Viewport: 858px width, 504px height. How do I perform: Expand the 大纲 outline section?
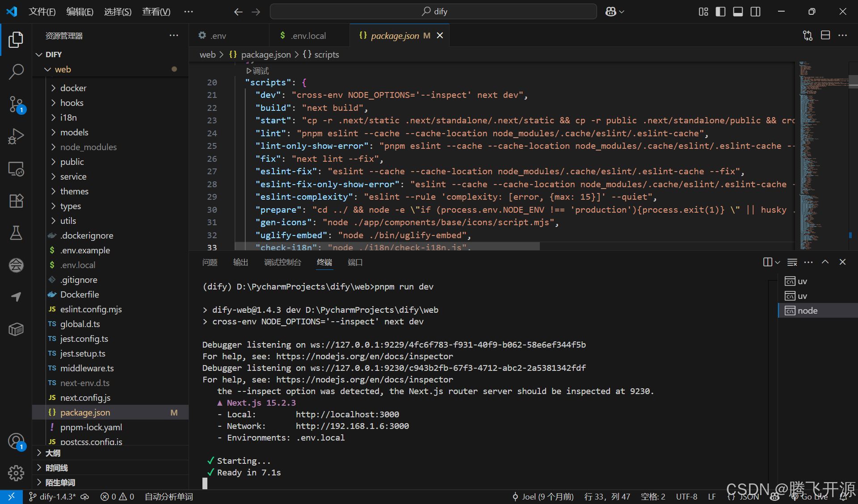[x=53, y=453]
